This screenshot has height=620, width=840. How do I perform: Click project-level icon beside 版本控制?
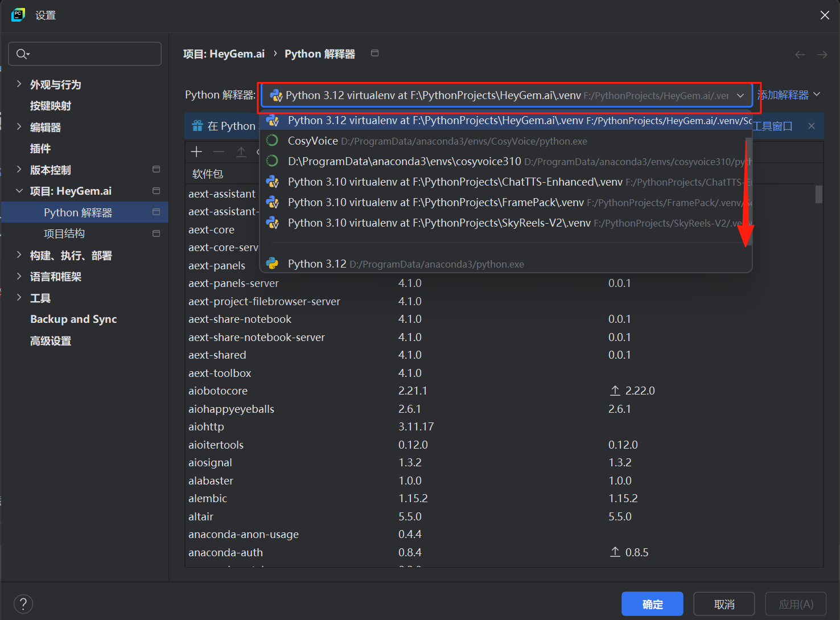[x=156, y=169]
